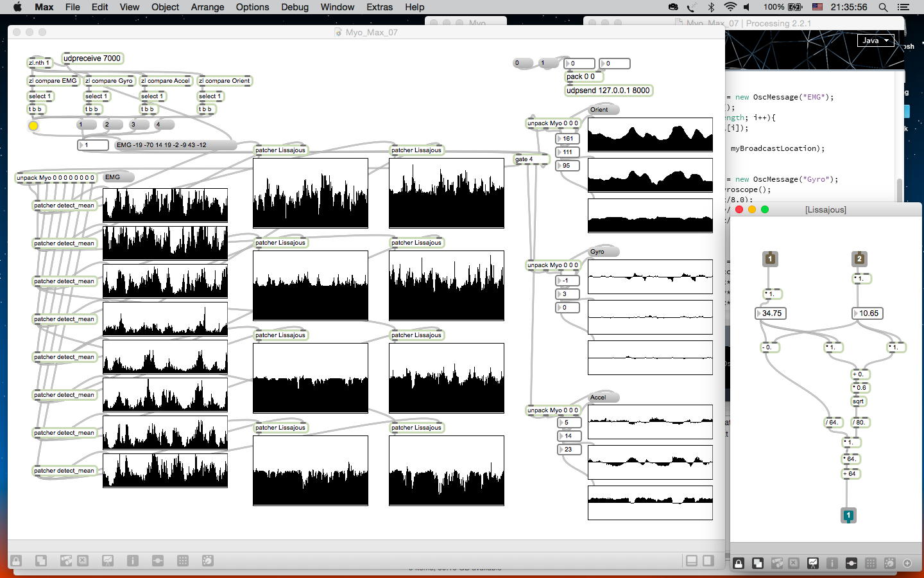This screenshot has height=578, width=924.
Task: Open the keyboard input source flag menu
Action: (x=817, y=7)
